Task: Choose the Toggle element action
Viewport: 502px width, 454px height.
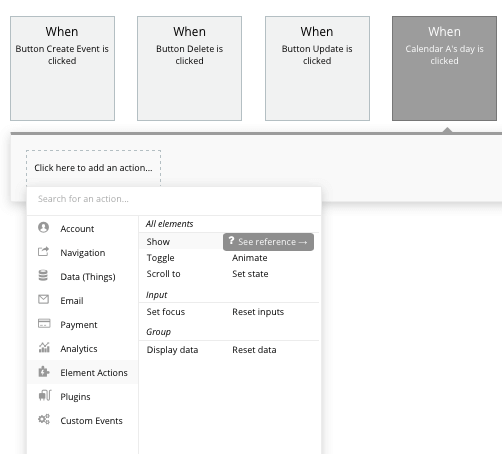Action: [160, 258]
